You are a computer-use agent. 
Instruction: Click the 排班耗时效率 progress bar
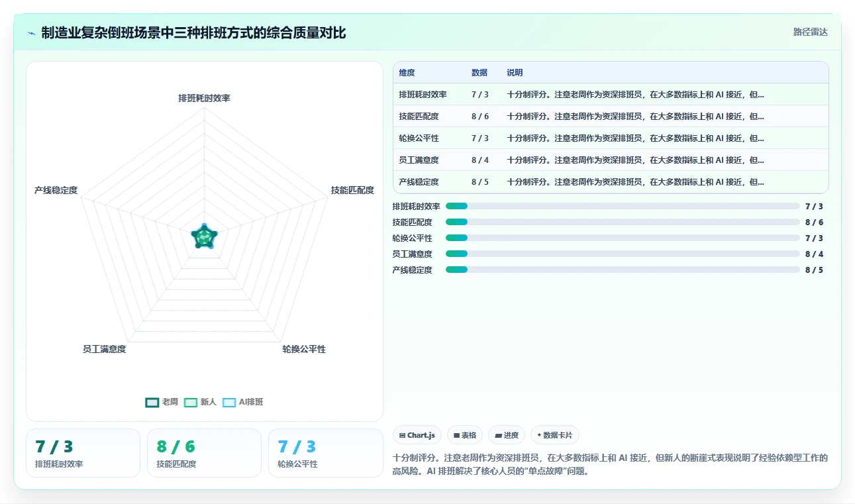point(623,206)
